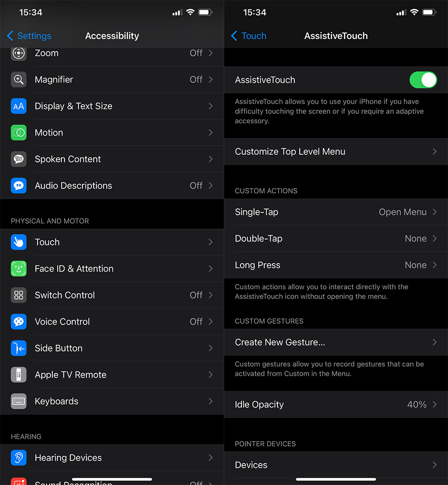Tap the Hearing Devices ear icon
The width and height of the screenshot is (448, 485).
(x=18, y=458)
